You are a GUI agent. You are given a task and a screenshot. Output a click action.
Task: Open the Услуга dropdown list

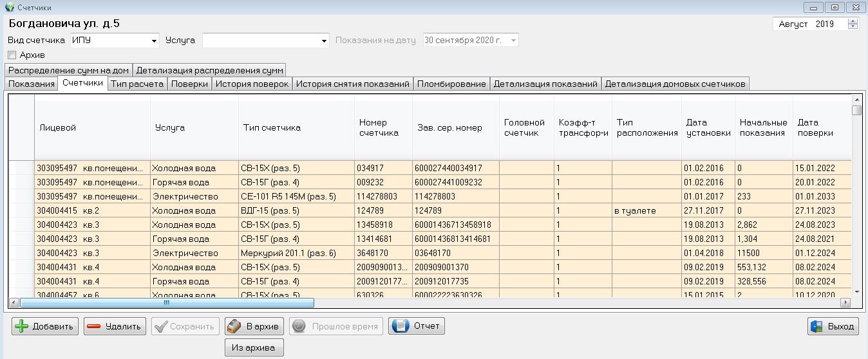point(325,41)
